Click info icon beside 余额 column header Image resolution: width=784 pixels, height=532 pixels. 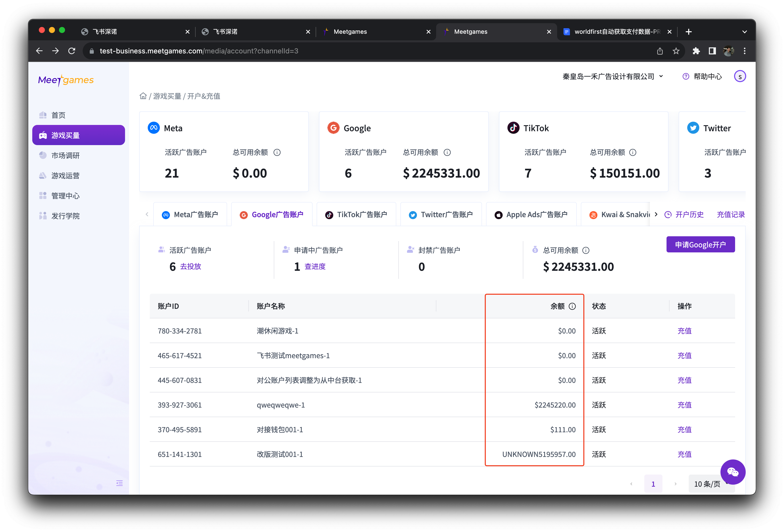click(x=572, y=306)
